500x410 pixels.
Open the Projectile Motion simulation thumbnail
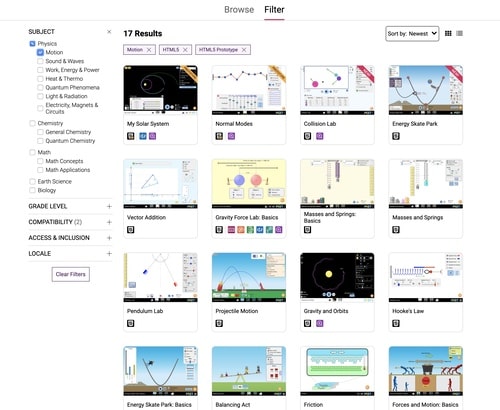[x=249, y=277]
